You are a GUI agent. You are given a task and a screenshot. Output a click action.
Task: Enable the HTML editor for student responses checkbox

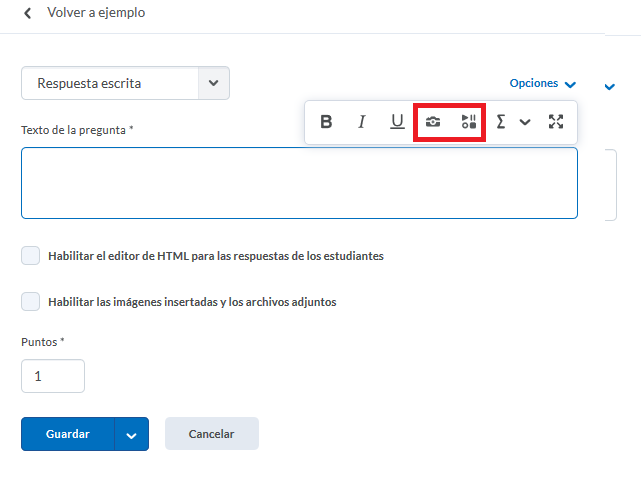[31, 256]
